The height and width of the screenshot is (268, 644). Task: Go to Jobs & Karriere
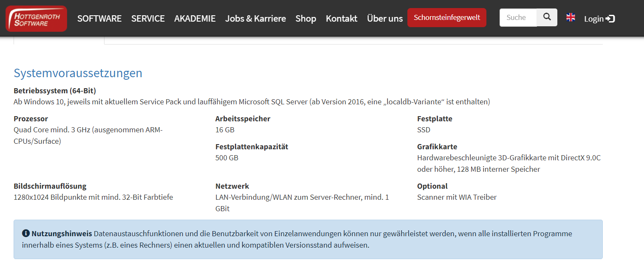(x=255, y=19)
